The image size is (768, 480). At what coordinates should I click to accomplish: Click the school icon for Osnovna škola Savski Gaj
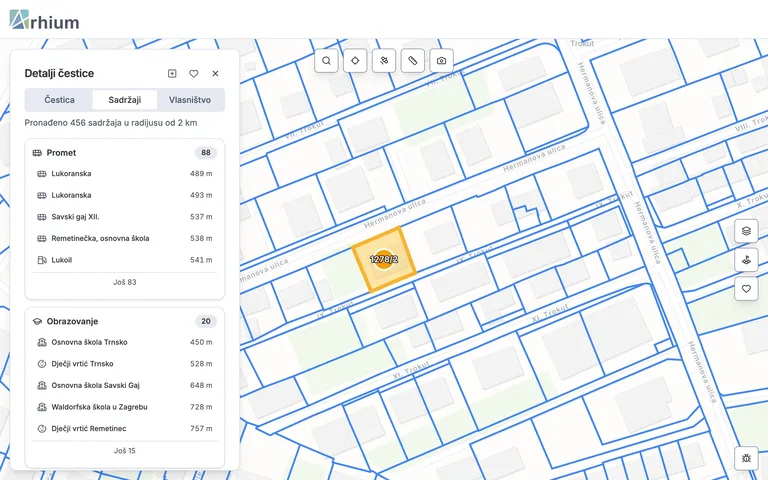(42, 385)
